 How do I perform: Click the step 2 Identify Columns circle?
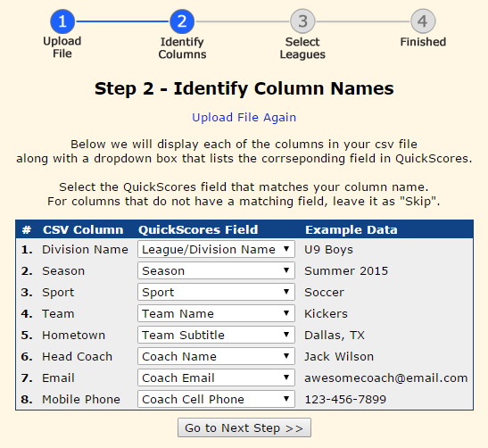pos(182,21)
